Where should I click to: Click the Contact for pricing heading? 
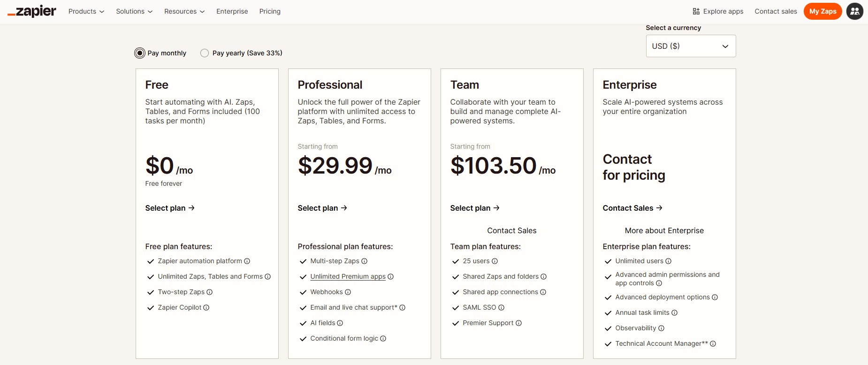(x=634, y=167)
